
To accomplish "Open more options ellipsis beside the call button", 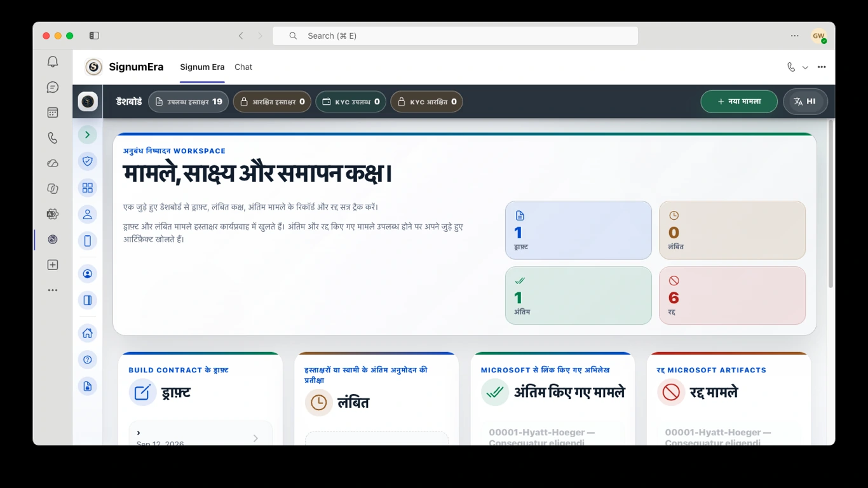I will pyautogui.click(x=822, y=67).
